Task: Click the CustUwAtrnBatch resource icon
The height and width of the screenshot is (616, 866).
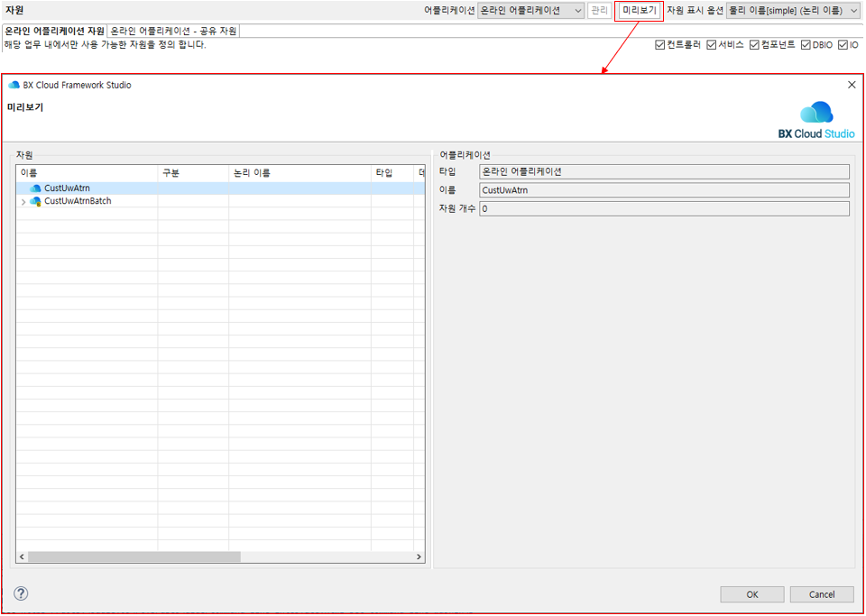Action: tap(34, 201)
